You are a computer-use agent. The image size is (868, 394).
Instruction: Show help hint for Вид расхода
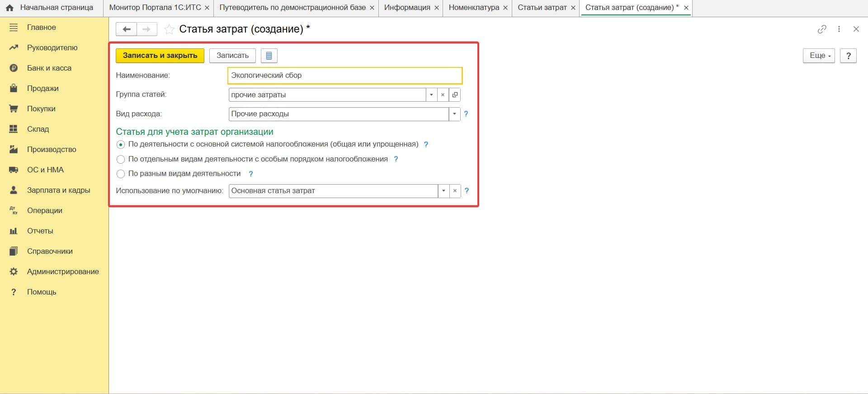pyautogui.click(x=466, y=114)
